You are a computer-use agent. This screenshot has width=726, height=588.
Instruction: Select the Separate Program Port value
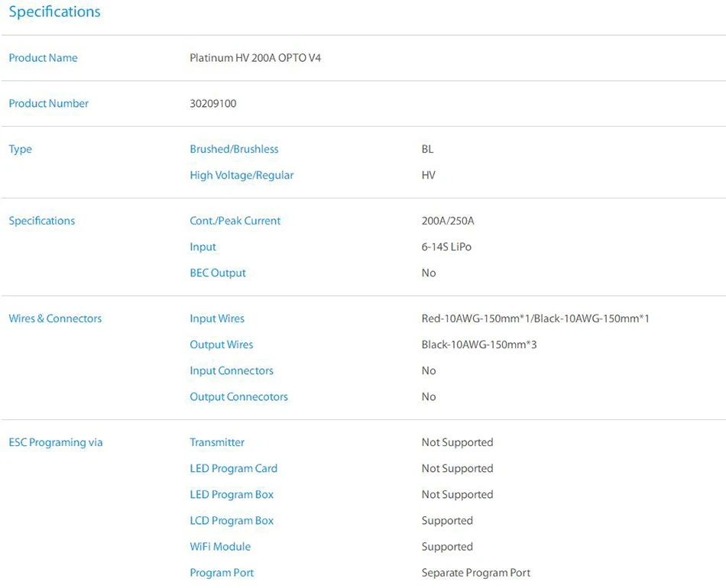point(476,573)
